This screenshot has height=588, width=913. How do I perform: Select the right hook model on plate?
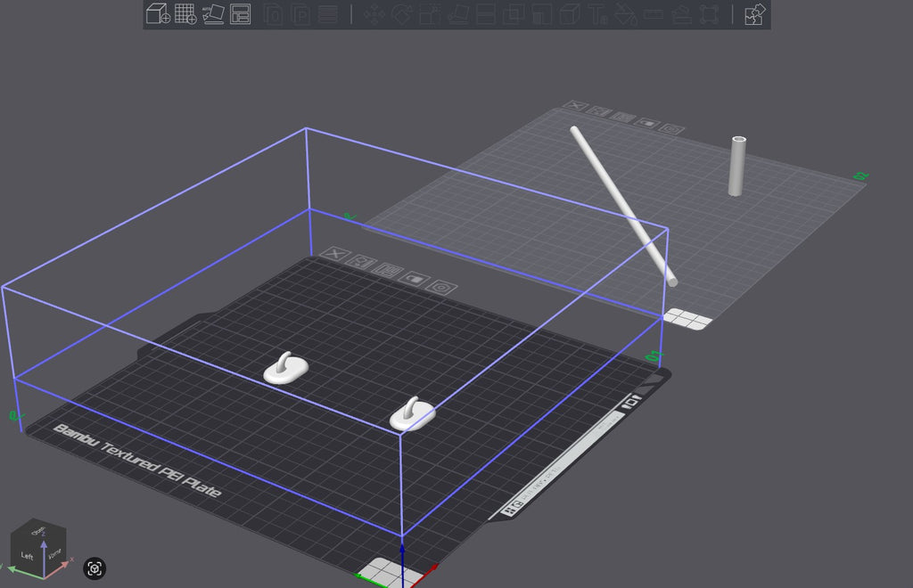(x=412, y=414)
